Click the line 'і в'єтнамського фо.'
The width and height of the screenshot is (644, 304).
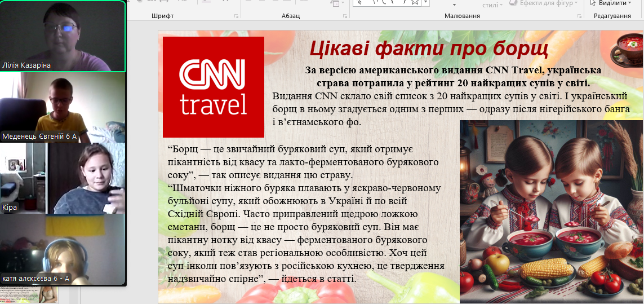pos(317,122)
